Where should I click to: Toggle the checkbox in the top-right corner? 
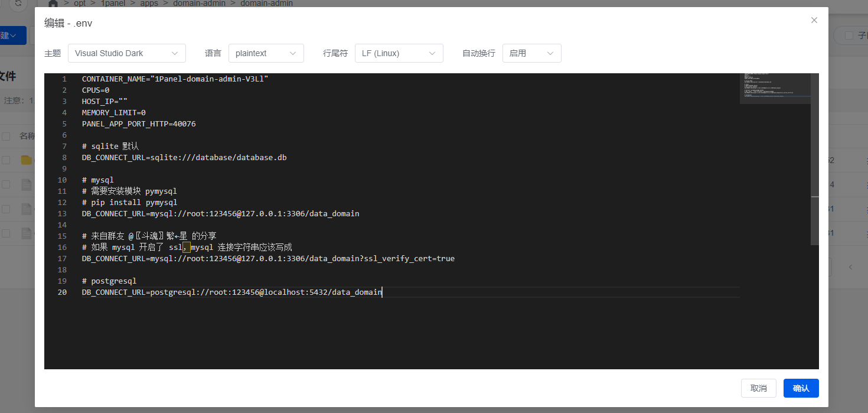[x=849, y=35]
